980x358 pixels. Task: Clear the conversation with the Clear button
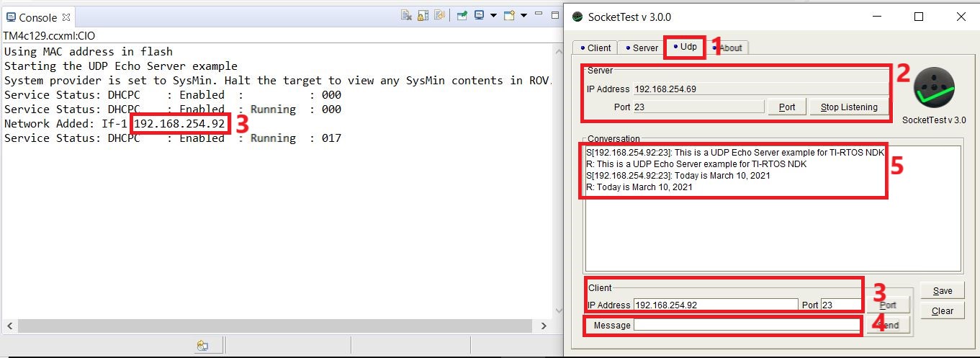[x=942, y=311]
